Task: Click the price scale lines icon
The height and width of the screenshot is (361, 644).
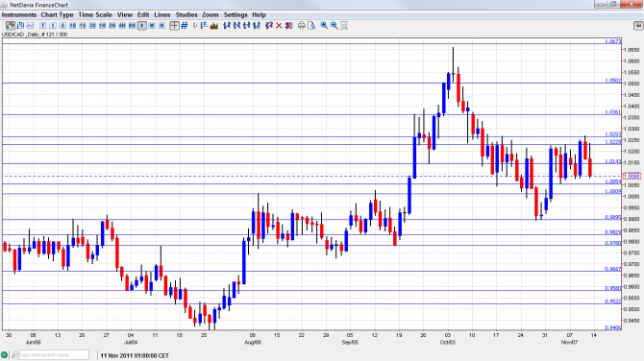Action: pyautogui.click(x=204, y=25)
